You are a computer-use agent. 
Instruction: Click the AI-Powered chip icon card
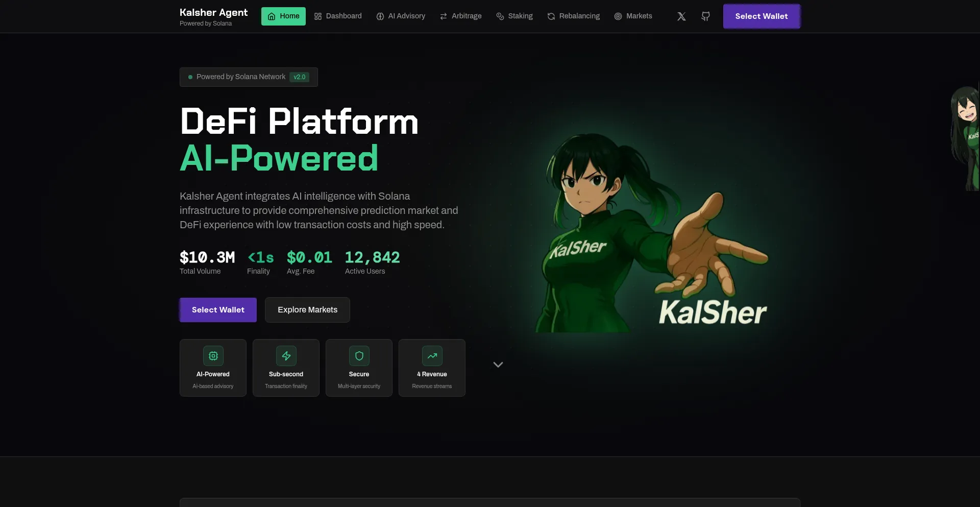coord(213,356)
